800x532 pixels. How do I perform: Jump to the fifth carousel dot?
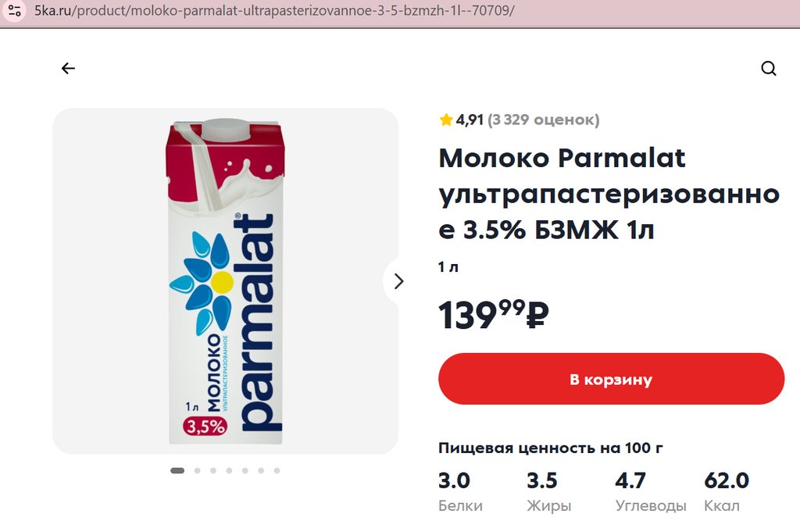coord(245,470)
